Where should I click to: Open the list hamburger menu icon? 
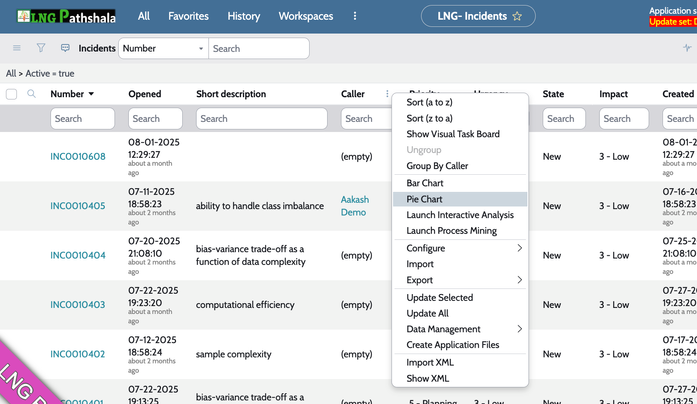click(17, 48)
